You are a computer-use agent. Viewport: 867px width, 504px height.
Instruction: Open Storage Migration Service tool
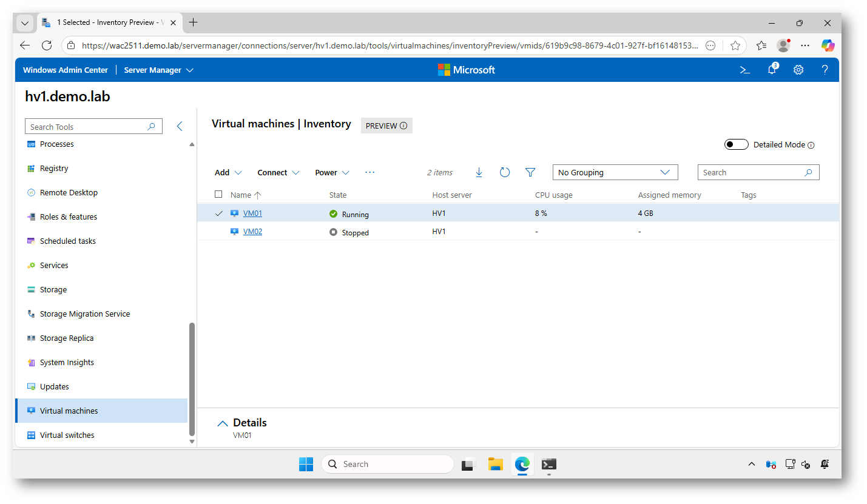pyautogui.click(x=84, y=314)
